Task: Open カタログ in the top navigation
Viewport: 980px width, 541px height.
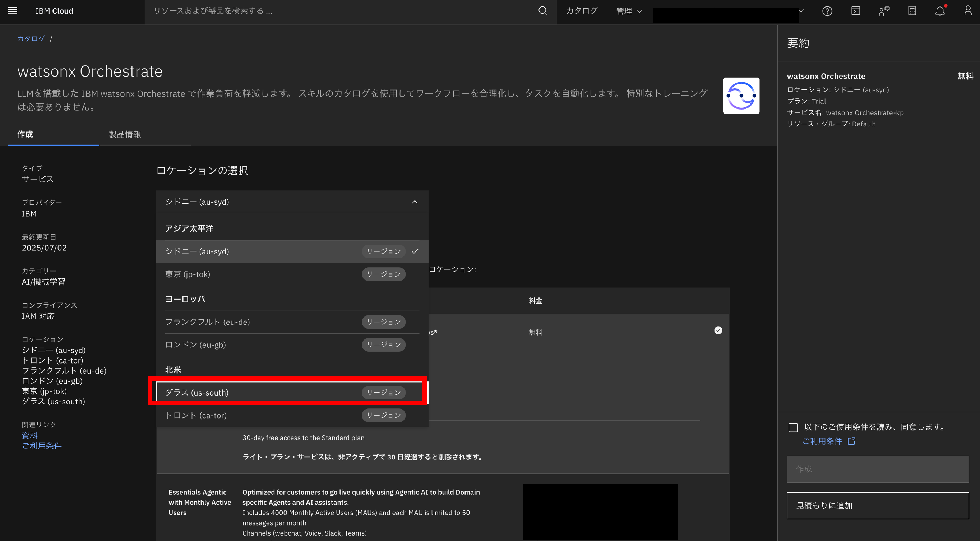Action: 581,11
